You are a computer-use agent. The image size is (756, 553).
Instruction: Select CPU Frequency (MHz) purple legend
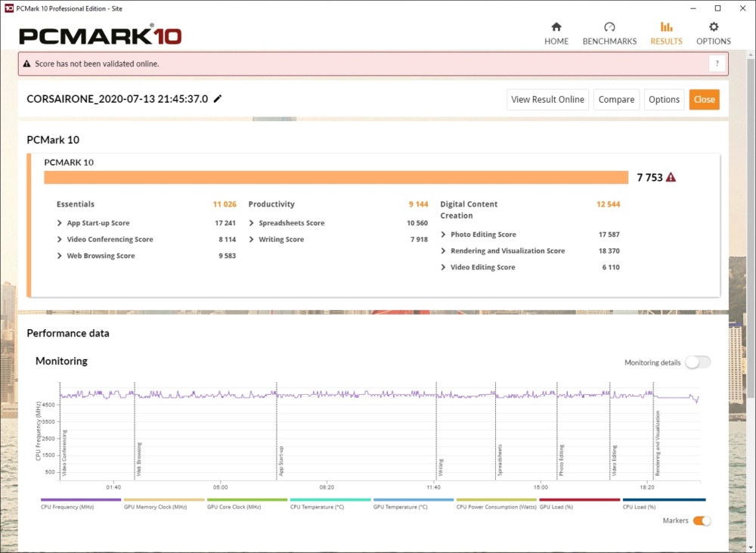81,504
